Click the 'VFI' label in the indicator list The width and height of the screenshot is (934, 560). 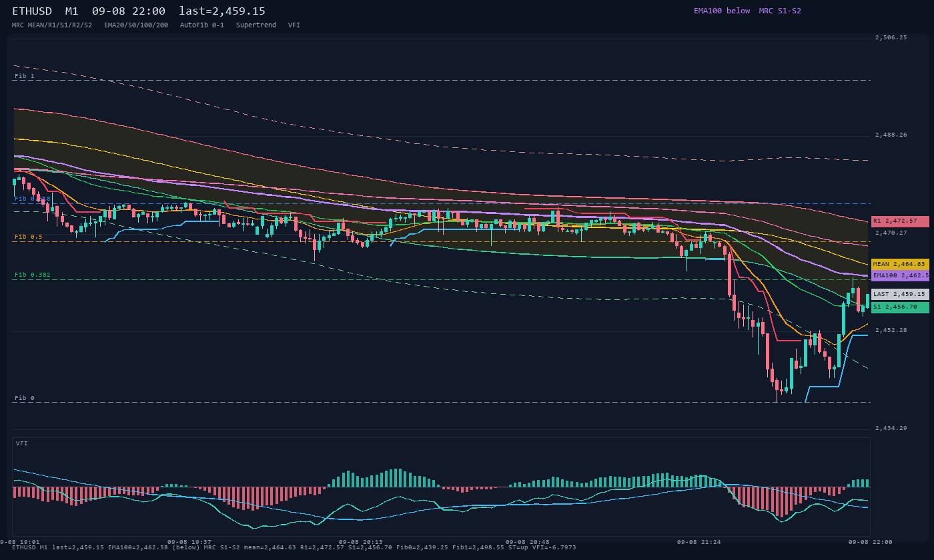[x=294, y=25]
